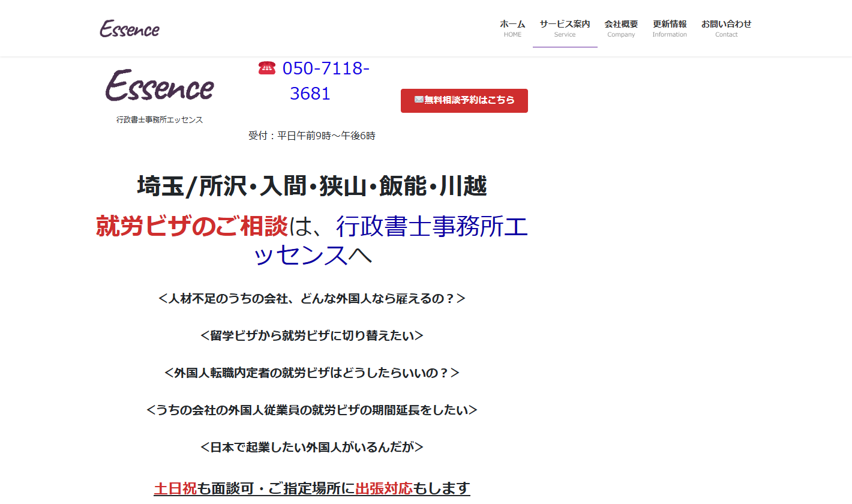Click the 埼玉/所沢・入間・狭山・飯能・川越 heading
Image resolution: width=852 pixels, height=504 pixels.
(312, 187)
